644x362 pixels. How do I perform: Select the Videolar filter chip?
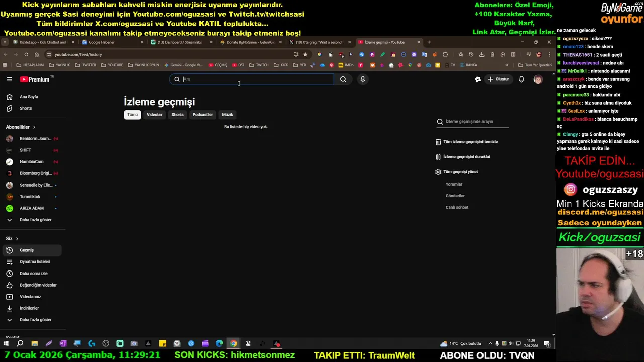click(154, 115)
